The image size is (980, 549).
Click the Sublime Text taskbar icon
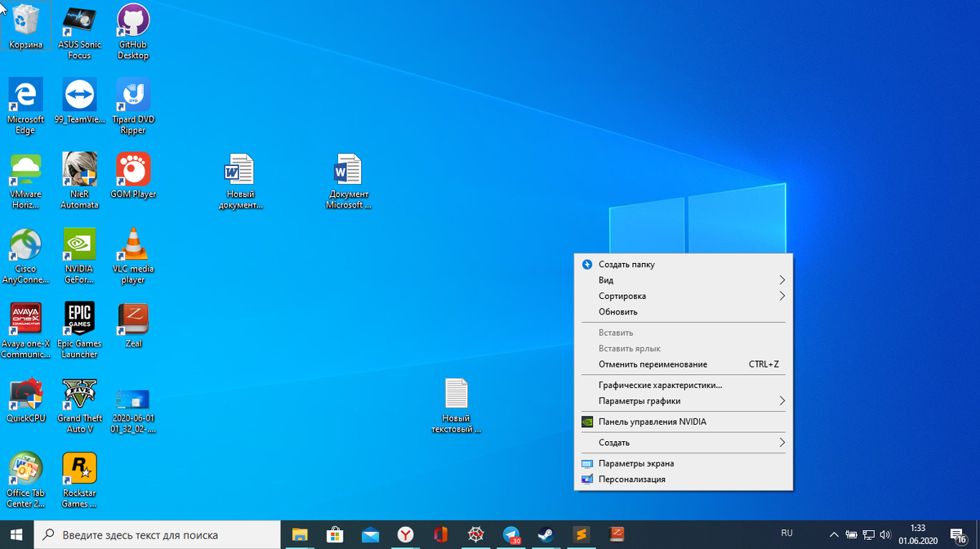(581, 535)
